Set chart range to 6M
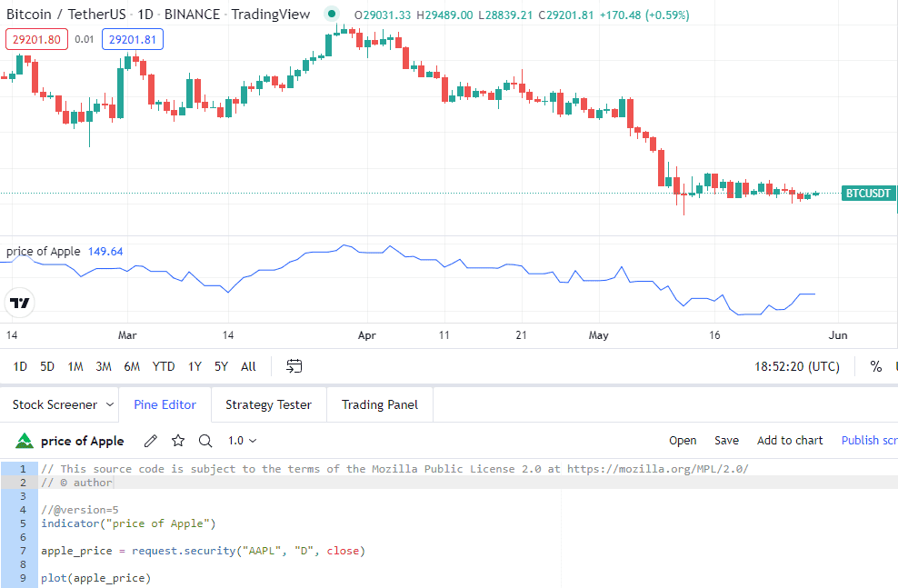The height and width of the screenshot is (588, 898). click(132, 366)
